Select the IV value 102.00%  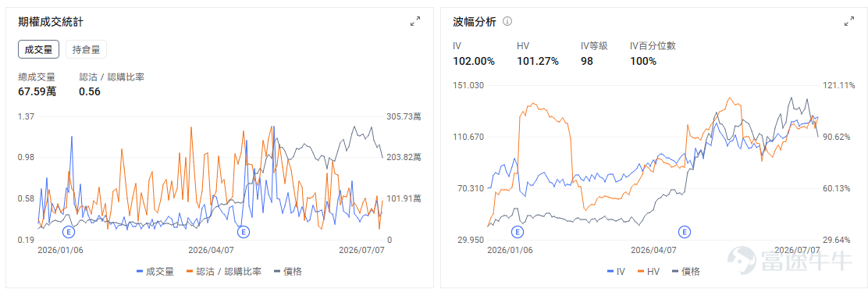[x=474, y=61]
